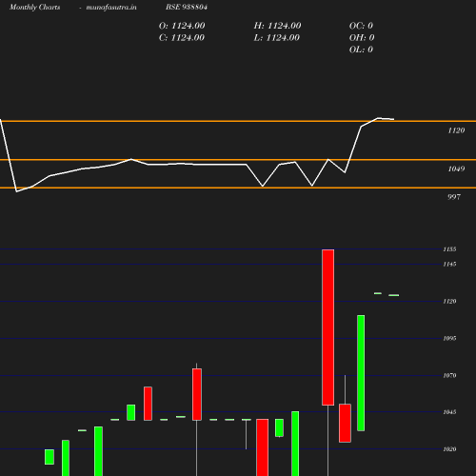This screenshot has width=476, height=476.
Task: Click the munafasutra.in site label
Action: point(111,7)
